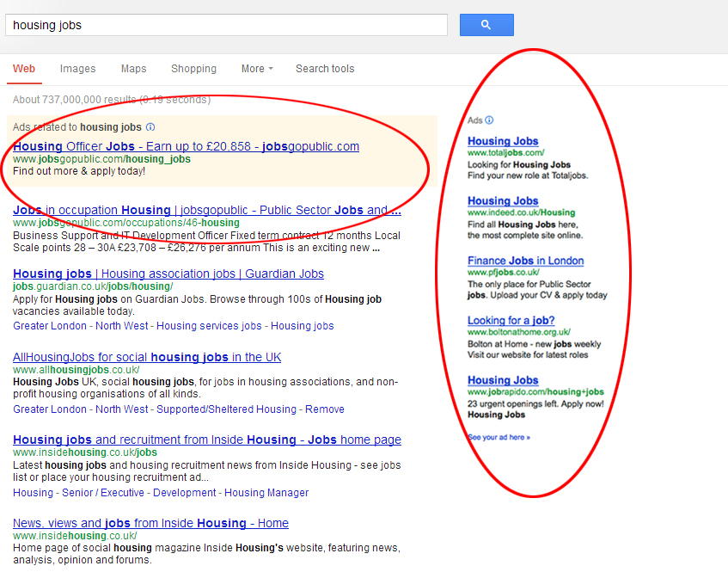Click 'Supported/Sheltered Housing' sitelink
This screenshot has height=572, width=728.
(226, 409)
